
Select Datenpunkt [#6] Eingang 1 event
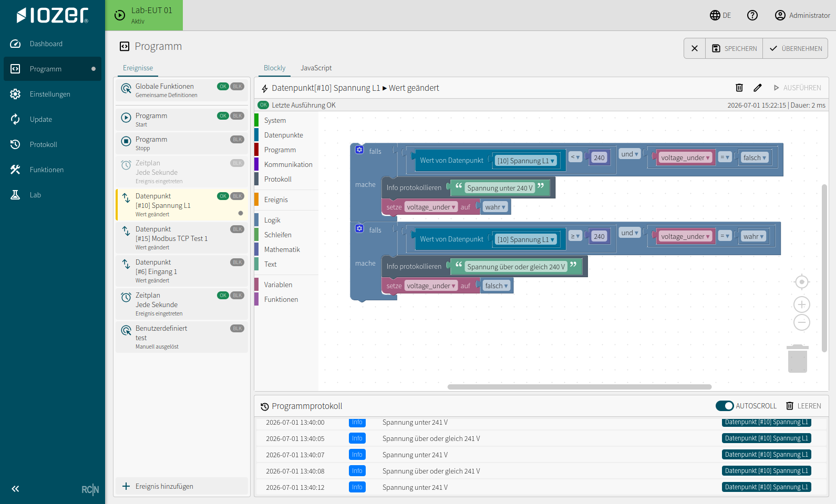click(182, 270)
